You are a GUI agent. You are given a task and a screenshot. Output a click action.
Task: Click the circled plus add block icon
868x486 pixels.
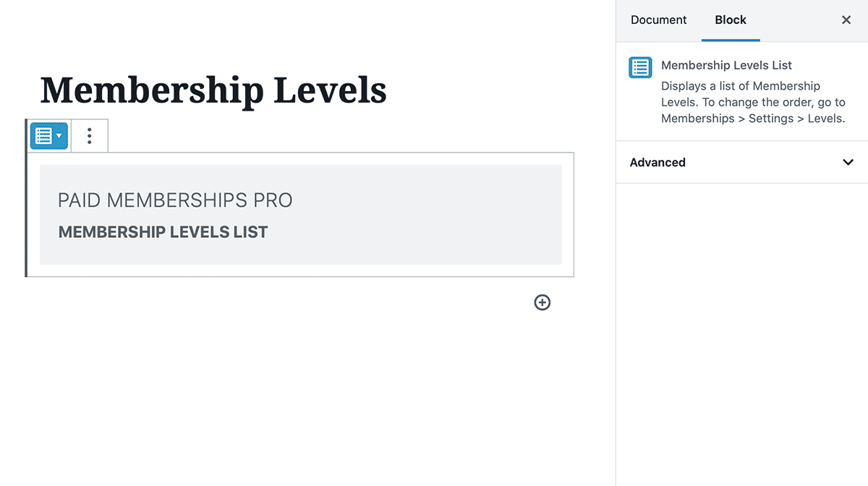[x=542, y=302]
